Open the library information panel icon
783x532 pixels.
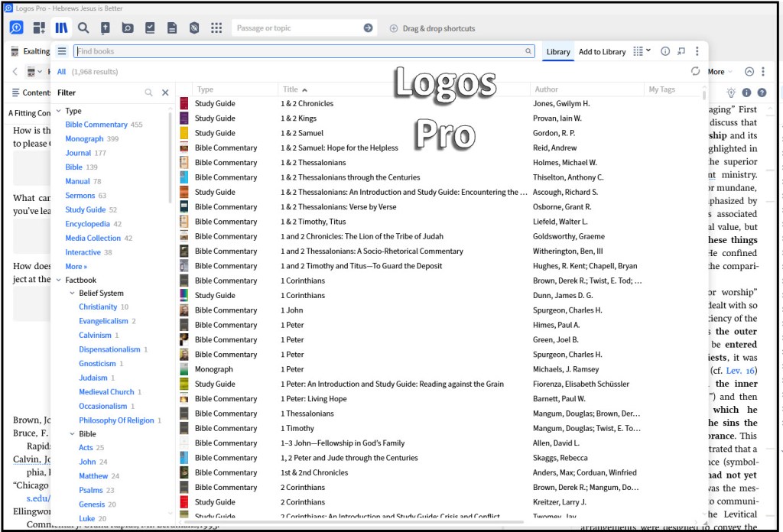(x=665, y=51)
